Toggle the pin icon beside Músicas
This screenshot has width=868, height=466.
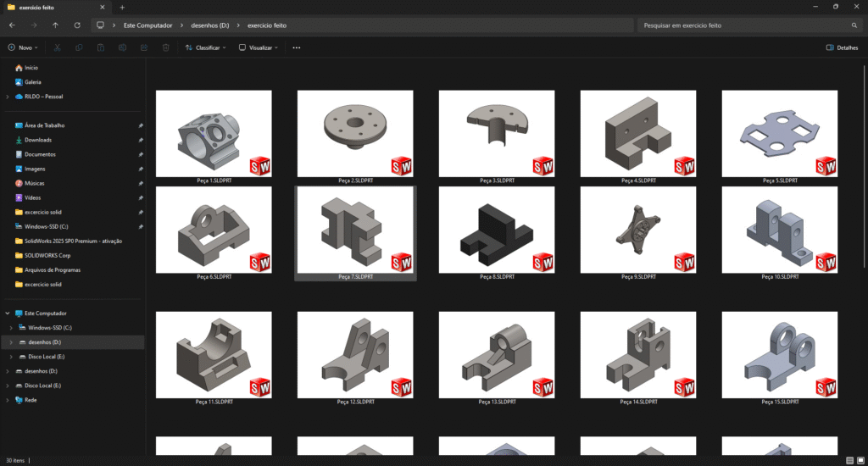click(x=140, y=183)
